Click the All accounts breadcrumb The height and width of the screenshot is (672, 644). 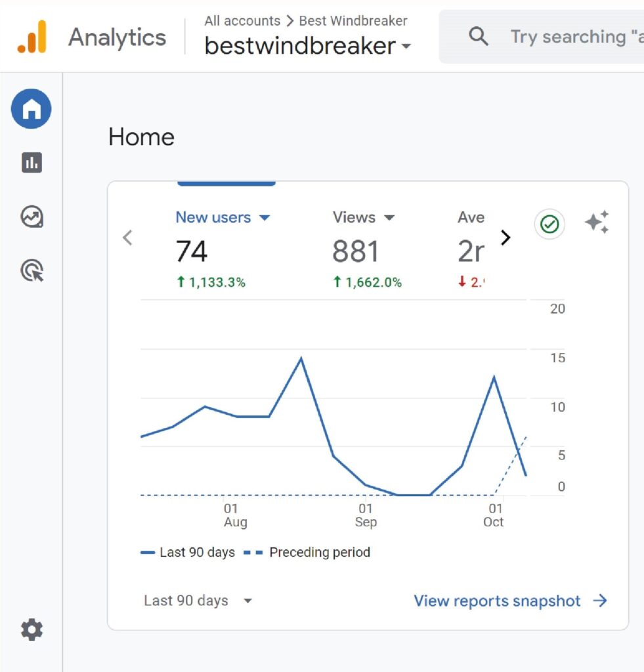[242, 20]
